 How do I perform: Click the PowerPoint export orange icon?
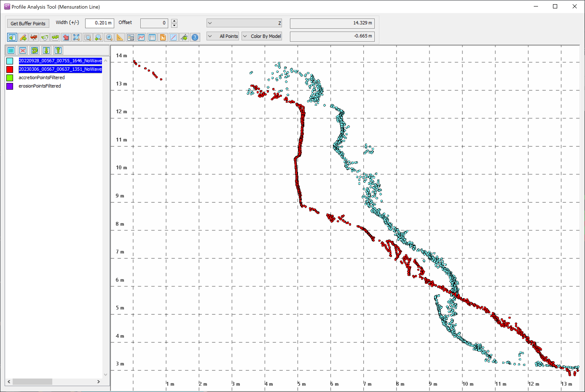pyautogui.click(x=163, y=37)
